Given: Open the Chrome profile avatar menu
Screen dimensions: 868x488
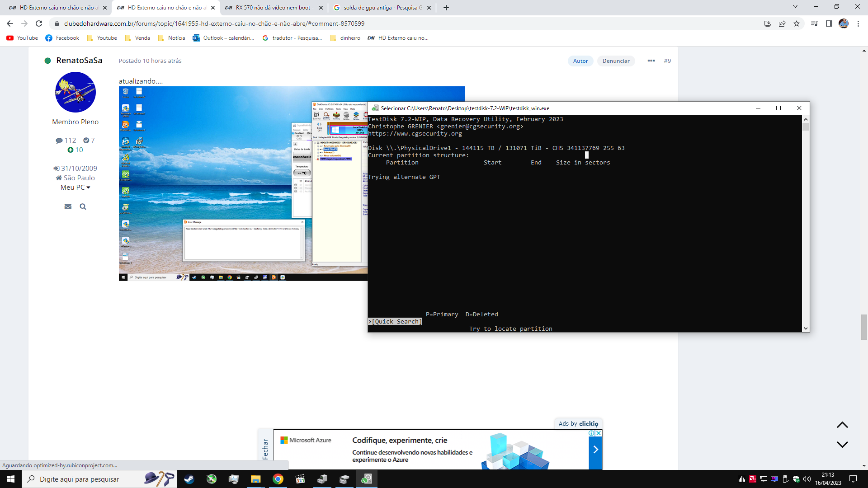Looking at the screenshot, I should (844, 23).
